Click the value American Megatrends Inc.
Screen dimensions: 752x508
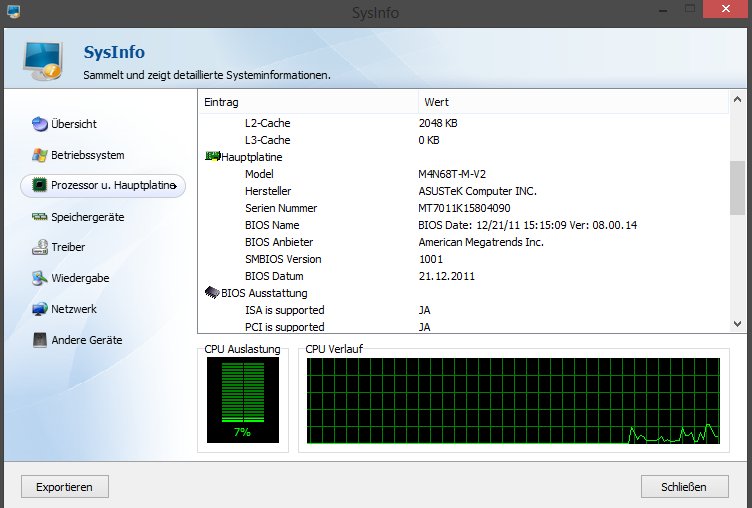(x=481, y=242)
